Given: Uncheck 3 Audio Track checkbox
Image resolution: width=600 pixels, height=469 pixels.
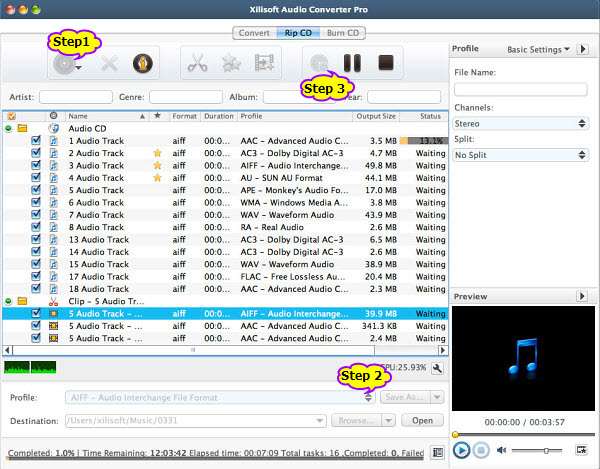Looking at the screenshot, I should tap(36, 165).
